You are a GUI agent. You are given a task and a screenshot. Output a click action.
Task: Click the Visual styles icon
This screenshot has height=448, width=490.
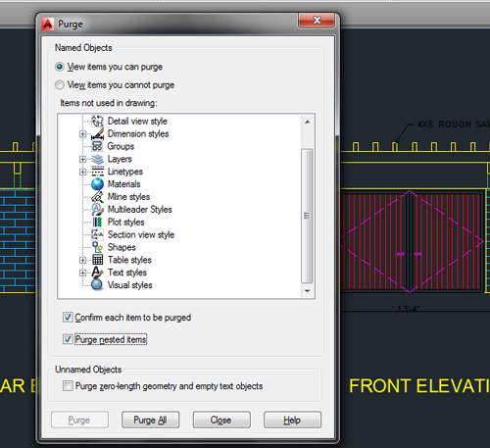[x=97, y=284]
